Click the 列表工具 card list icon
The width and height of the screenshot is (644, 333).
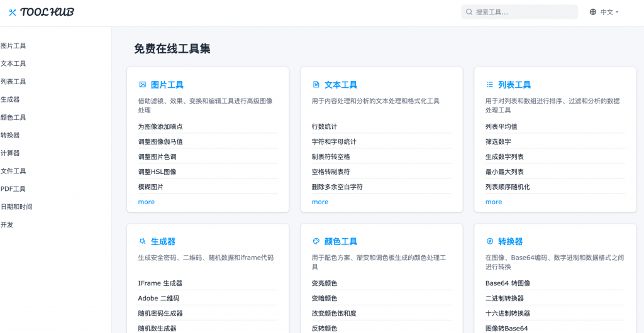click(489, 84)
